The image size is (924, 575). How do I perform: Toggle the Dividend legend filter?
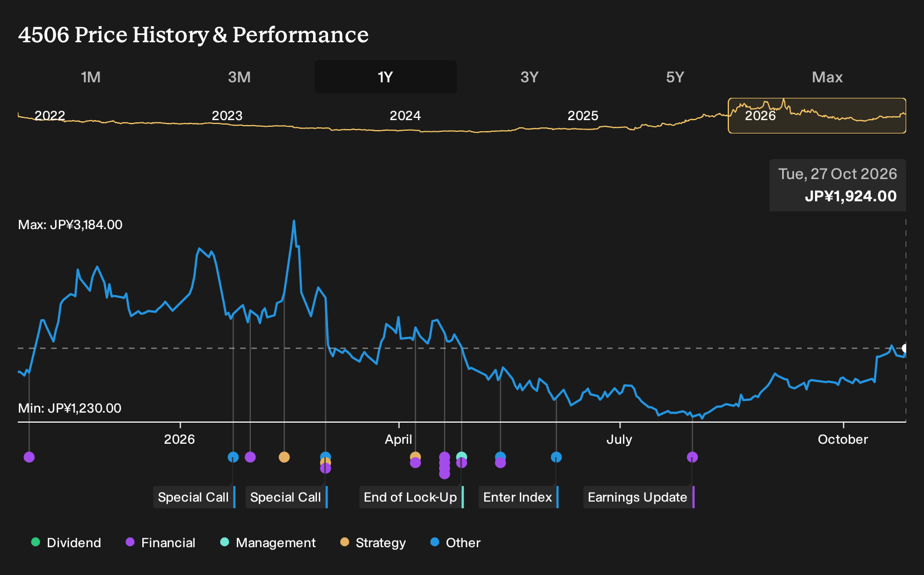66,543
